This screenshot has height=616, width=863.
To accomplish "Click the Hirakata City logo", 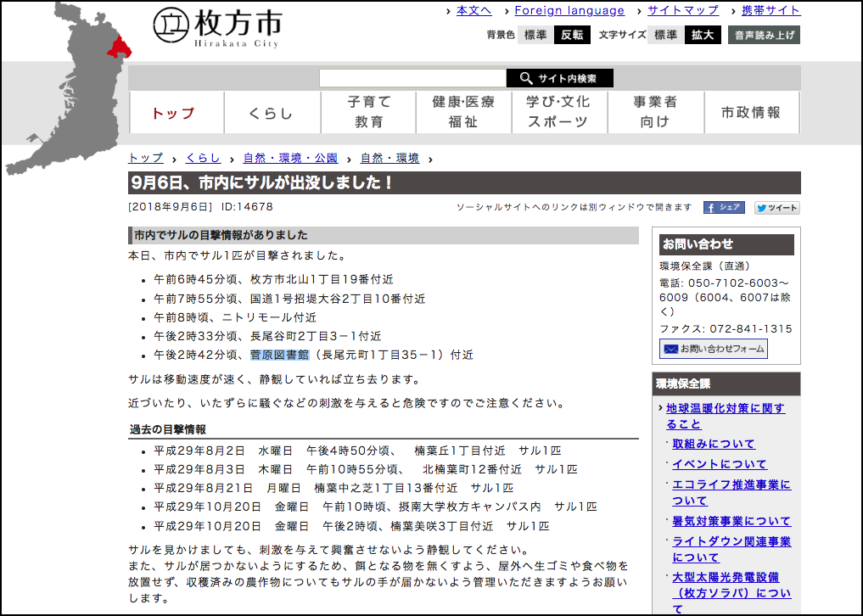I will (x=217, y=27).
